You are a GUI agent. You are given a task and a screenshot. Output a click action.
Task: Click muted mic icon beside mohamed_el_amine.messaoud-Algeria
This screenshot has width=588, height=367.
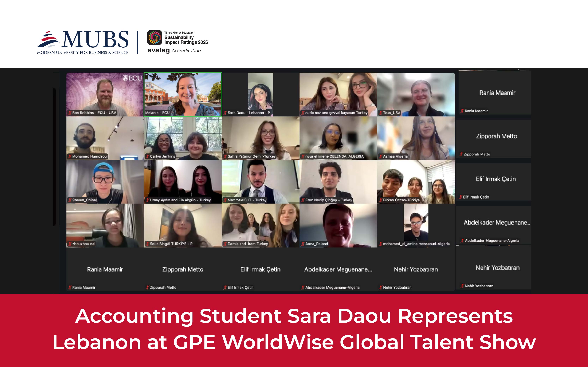(x=381, y=244)
